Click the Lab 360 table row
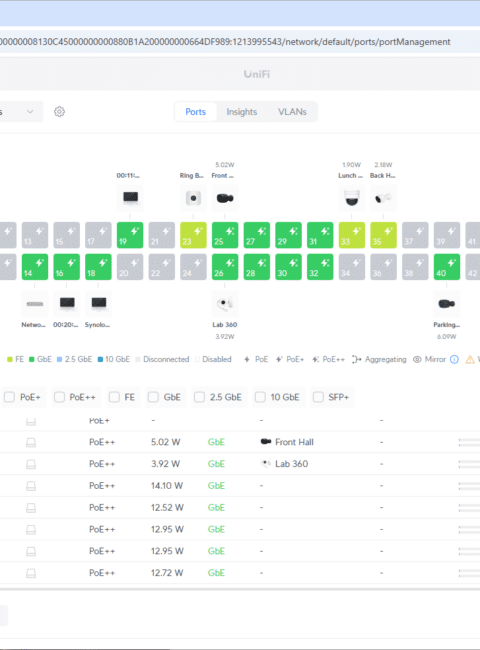480x650 pixels. [x=240, y=464]
